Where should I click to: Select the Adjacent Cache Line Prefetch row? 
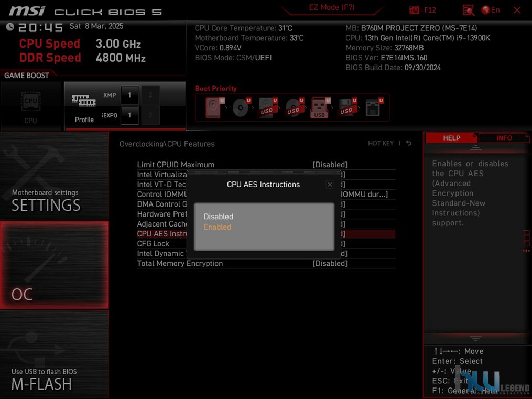161,224
